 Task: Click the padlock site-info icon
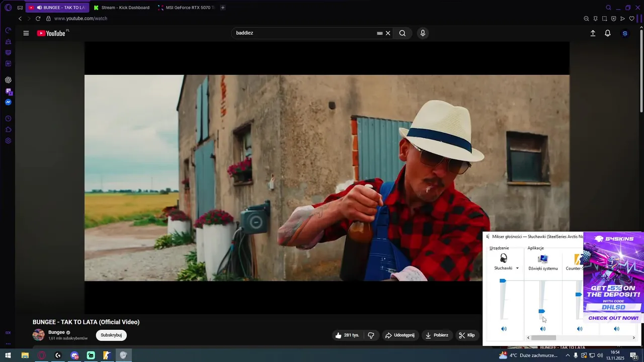48,19
